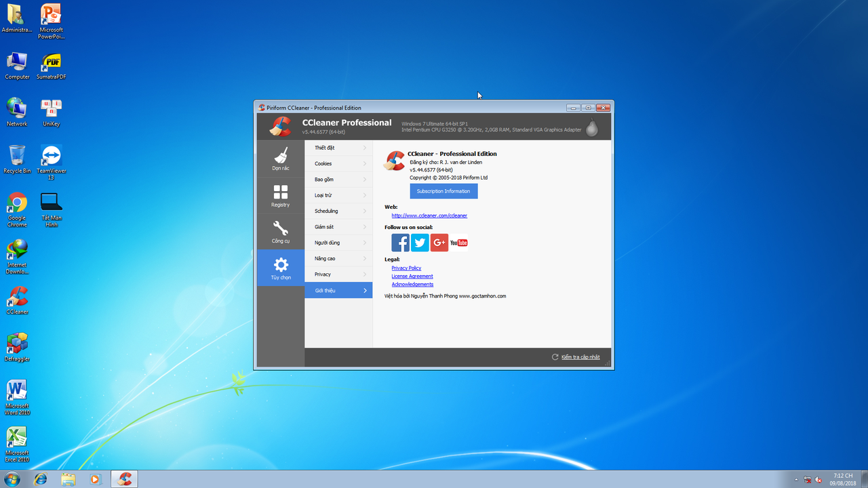Click the Piriform pear logo

(x=592, y=127)
